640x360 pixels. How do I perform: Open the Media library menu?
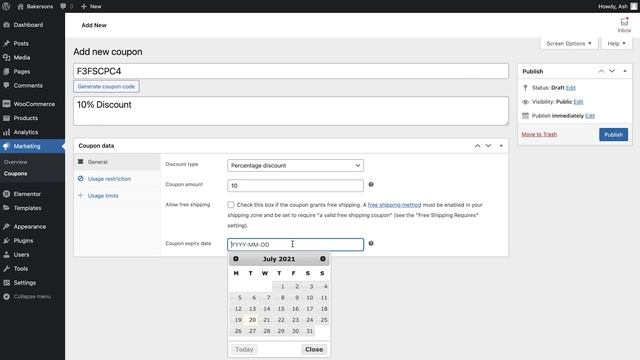[x=22, y=58]
